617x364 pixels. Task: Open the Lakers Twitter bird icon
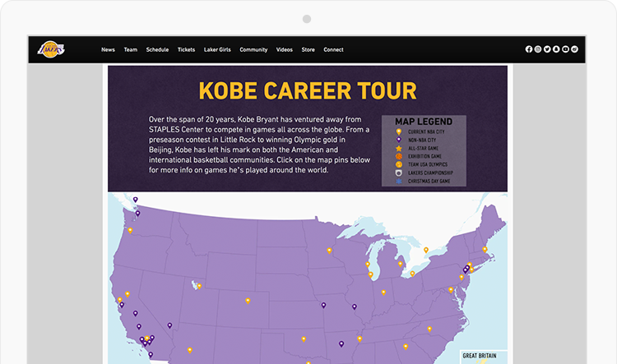547,49
